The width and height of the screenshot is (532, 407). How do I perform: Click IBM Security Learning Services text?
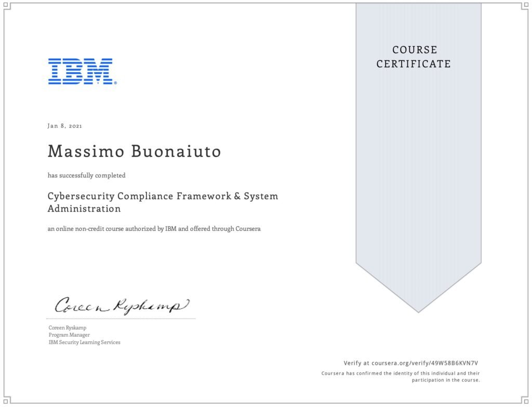[84, 342]
